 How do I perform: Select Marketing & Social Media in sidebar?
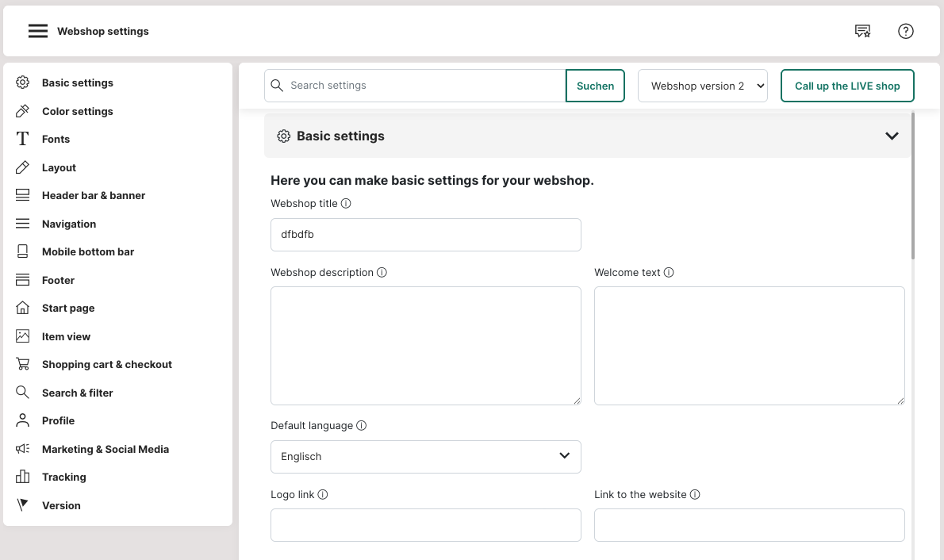click(105, 449)
